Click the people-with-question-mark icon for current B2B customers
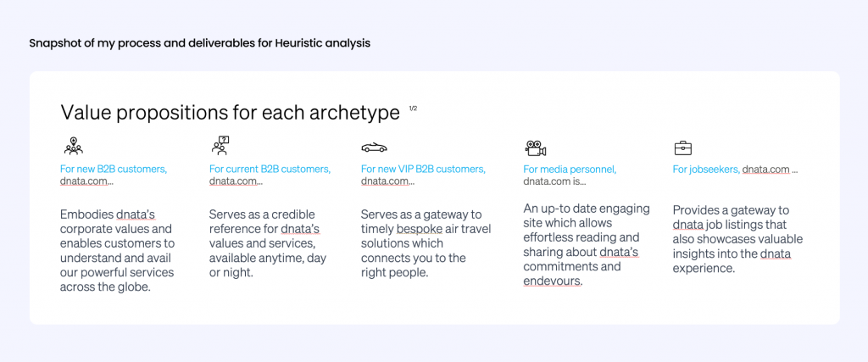 click(220, 146)
